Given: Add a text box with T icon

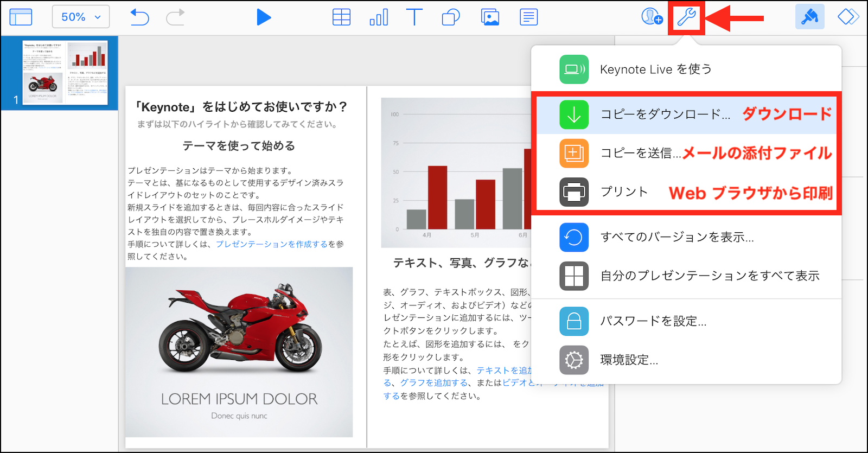Looking at the screenshot, I should [414, 17].
